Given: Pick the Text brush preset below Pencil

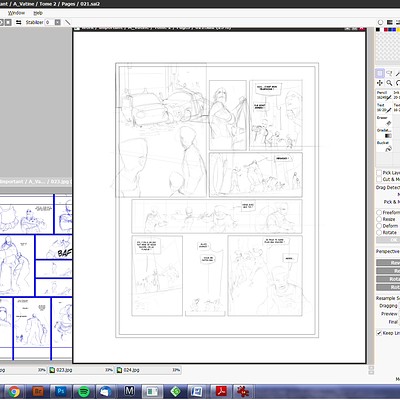Looking at the screenshot, I should [384, 107].
